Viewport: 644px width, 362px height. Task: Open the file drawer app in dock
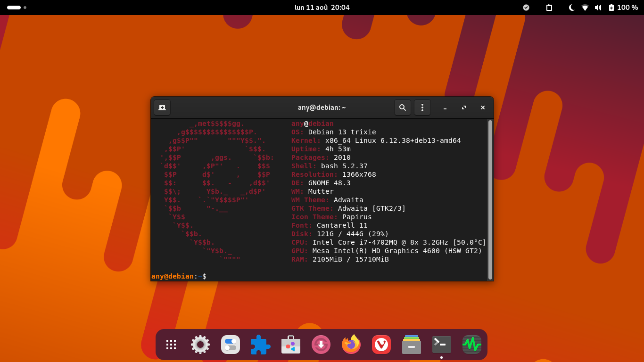coord(412,345)
